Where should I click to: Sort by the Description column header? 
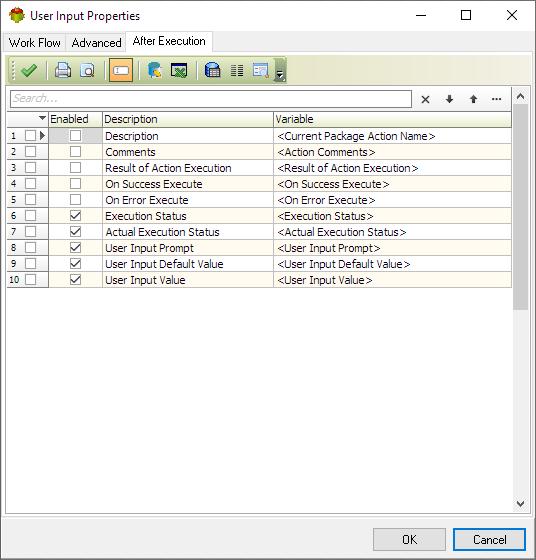click(x=188, y=119)
